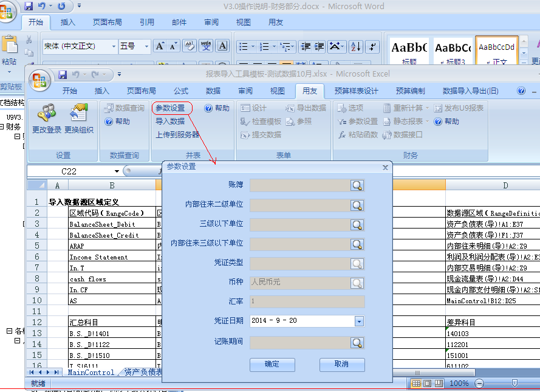Open the Excel Name Box dropdown arrow
This screenshot has width=540, height=392.
[x=117, y=171]
